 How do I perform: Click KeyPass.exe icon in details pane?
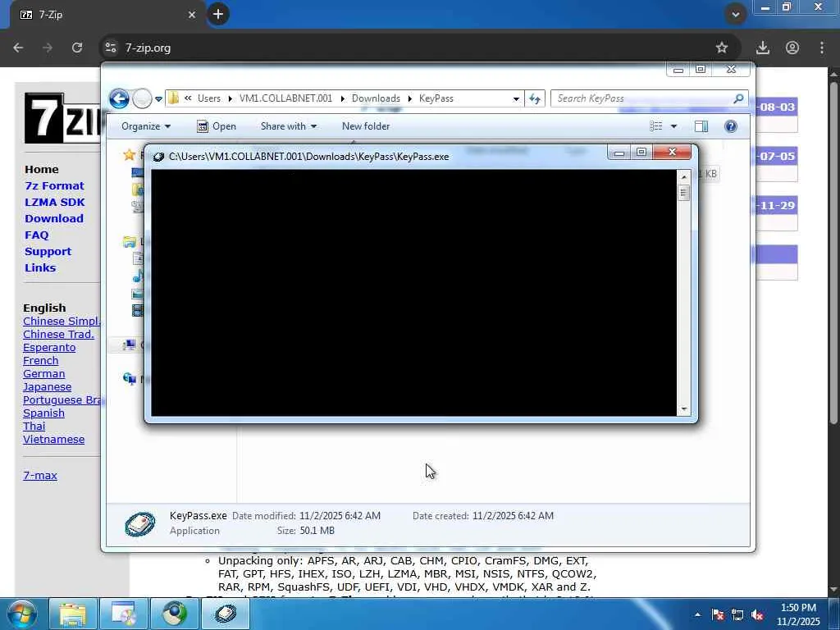pos(139,524)
